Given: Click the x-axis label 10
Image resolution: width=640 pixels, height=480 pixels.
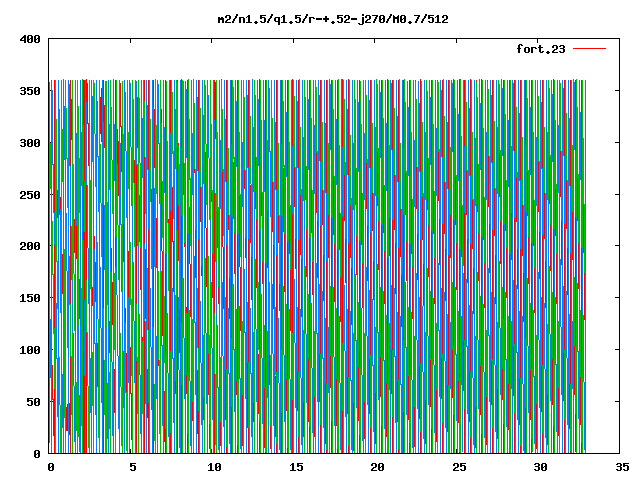Looking at the screenshot, I should coord(214,467).
